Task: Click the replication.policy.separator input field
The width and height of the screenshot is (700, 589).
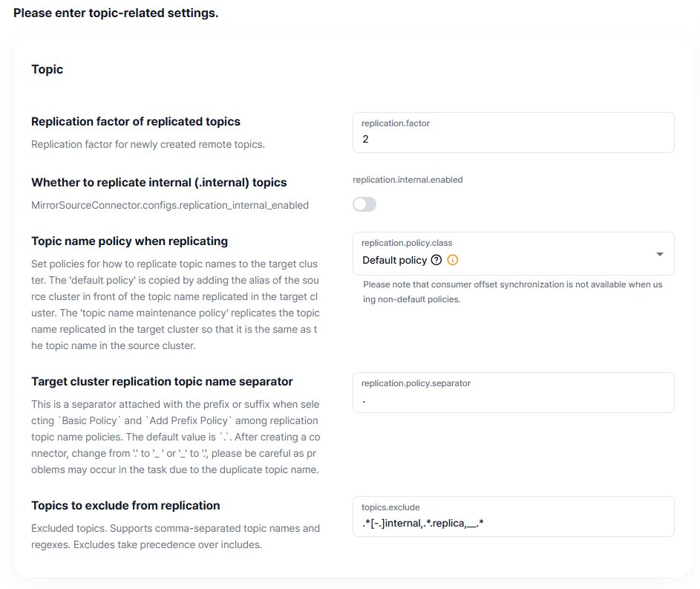Action: pos(513,399)
